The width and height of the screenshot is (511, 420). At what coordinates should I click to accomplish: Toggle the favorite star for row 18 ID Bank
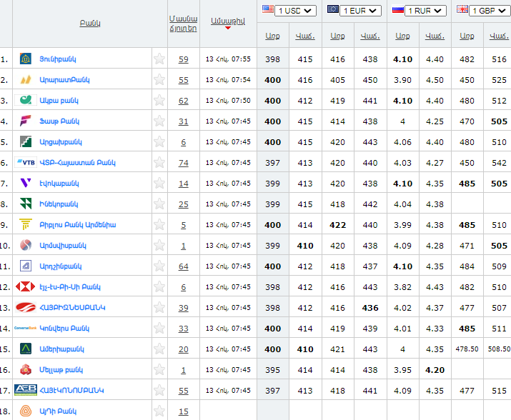point(159,411)
